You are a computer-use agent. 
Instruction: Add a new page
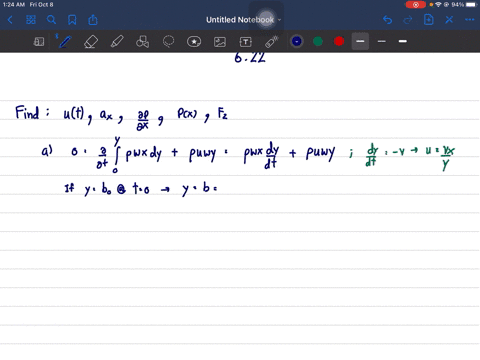point(429,20)
